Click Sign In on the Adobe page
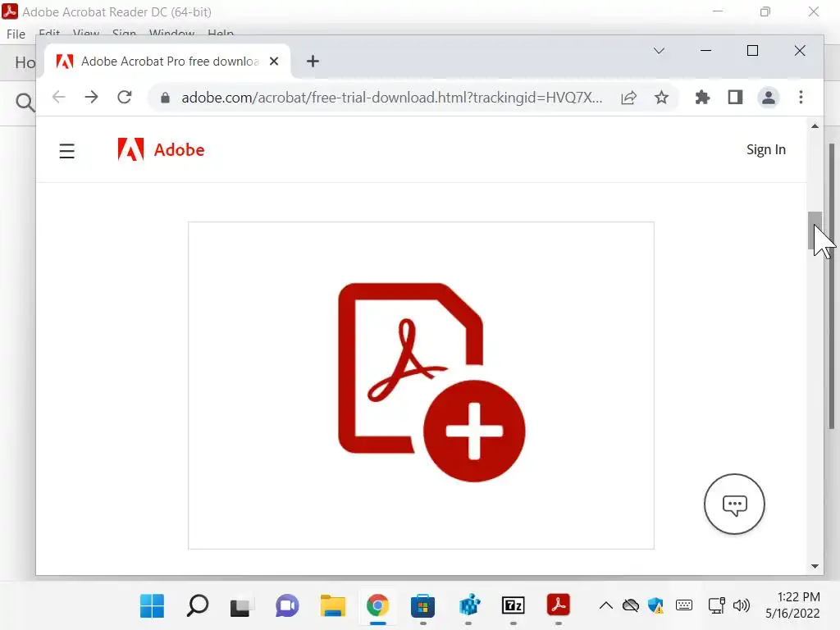Viewport: 840px width, 630px height. pyautogui.click(x=766, y=149)
